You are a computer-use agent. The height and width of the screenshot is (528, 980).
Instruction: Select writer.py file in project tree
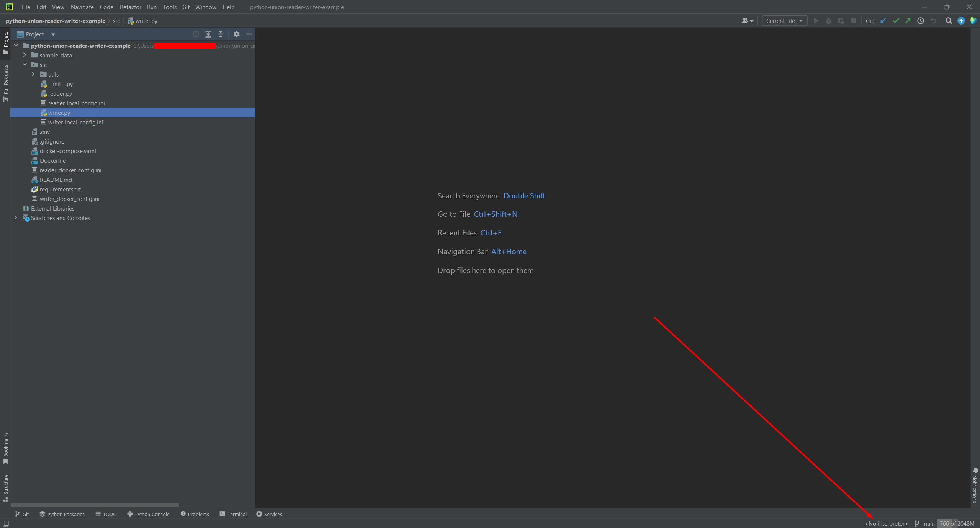coord(59,113)
